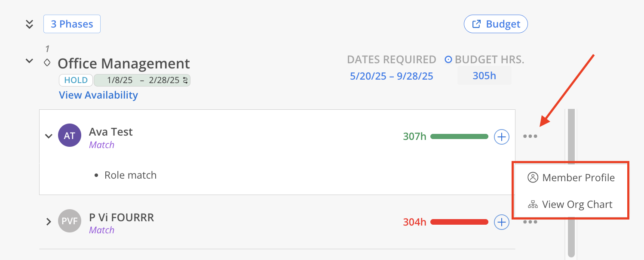Click the diamond milestone icon by Office Management
The height and width of the screenshot is (260, 644).
[x=47, y=63]
